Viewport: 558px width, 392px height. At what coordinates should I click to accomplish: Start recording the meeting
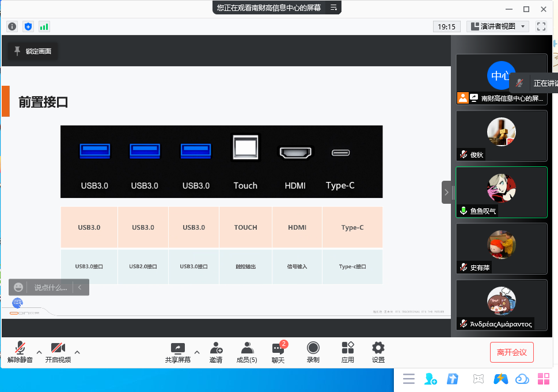tap(313, 352)
